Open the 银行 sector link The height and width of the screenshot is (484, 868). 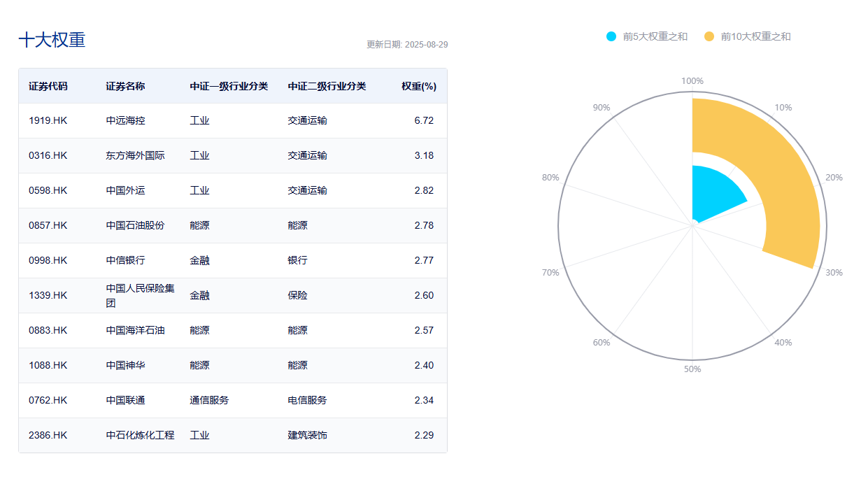coord(297,260)
